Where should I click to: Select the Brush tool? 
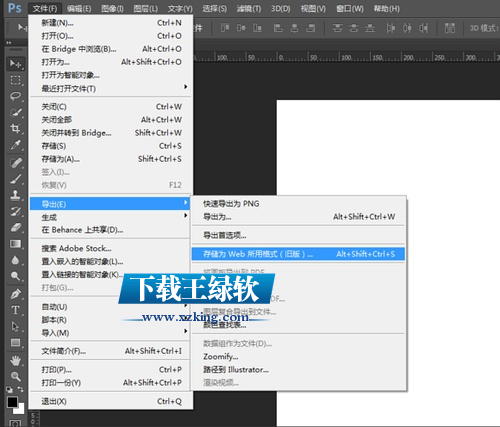(15, 179)
